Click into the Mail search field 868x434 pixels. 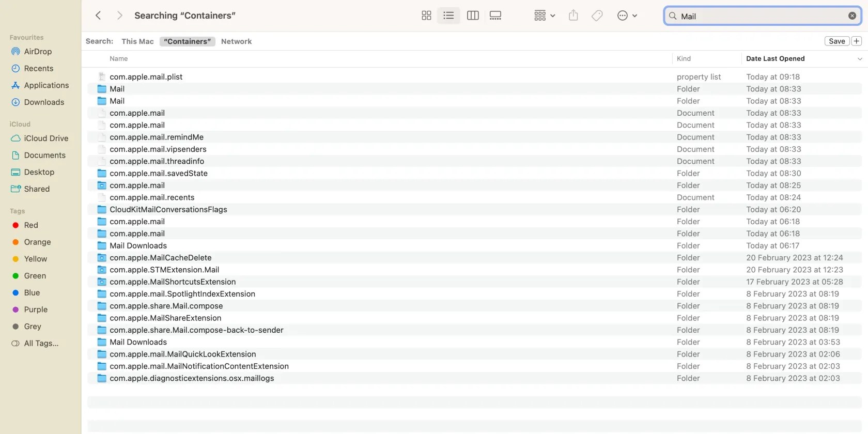pos(763,16)
